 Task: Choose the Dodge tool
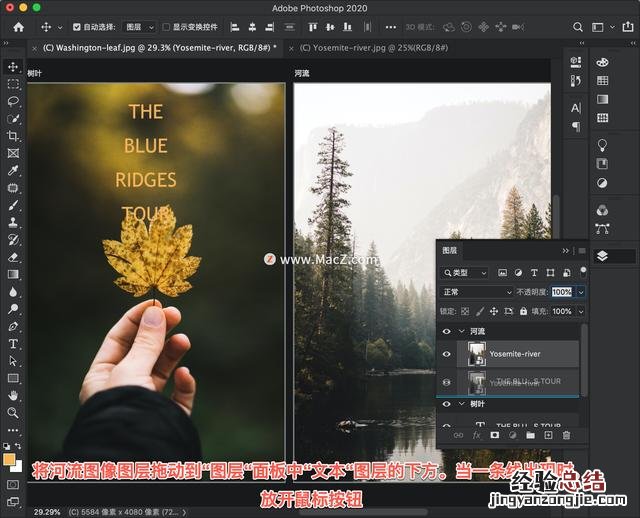pyautogui.click(x=13, y=309)
